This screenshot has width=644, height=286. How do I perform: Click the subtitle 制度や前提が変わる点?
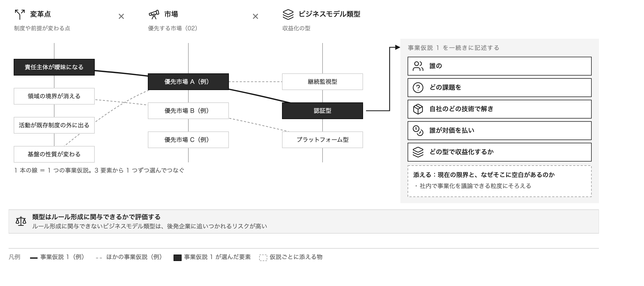point(42,28)
